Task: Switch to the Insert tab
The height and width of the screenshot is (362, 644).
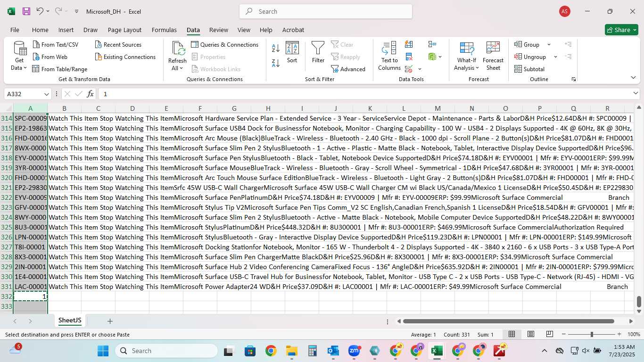Action: [x=66, y=30]
